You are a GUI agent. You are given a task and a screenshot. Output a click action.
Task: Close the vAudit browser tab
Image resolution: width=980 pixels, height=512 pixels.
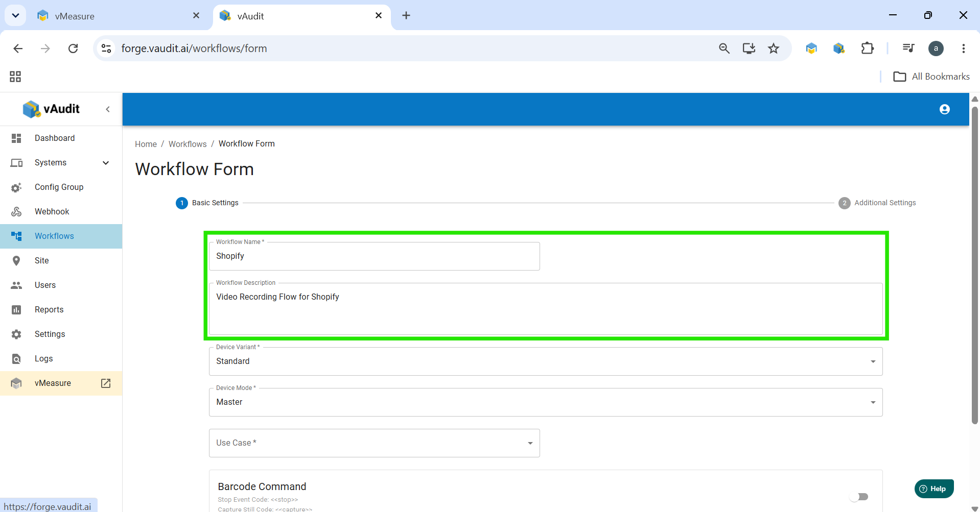(x=379, y=16)
